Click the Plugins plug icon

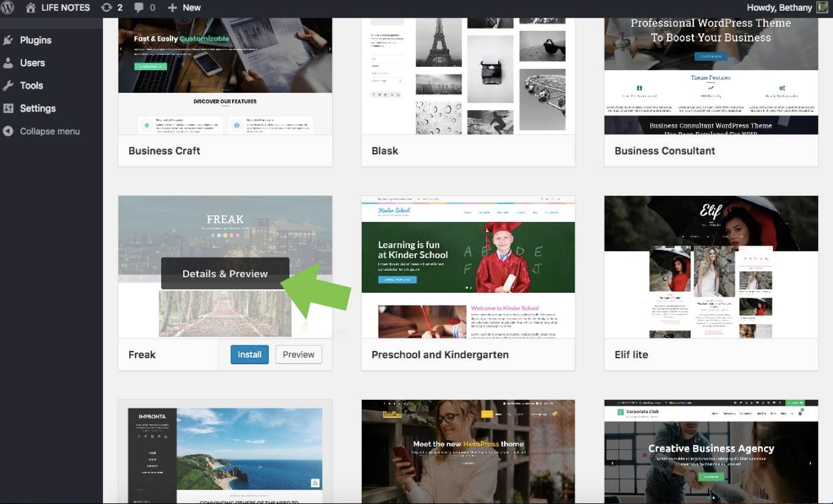8,40
